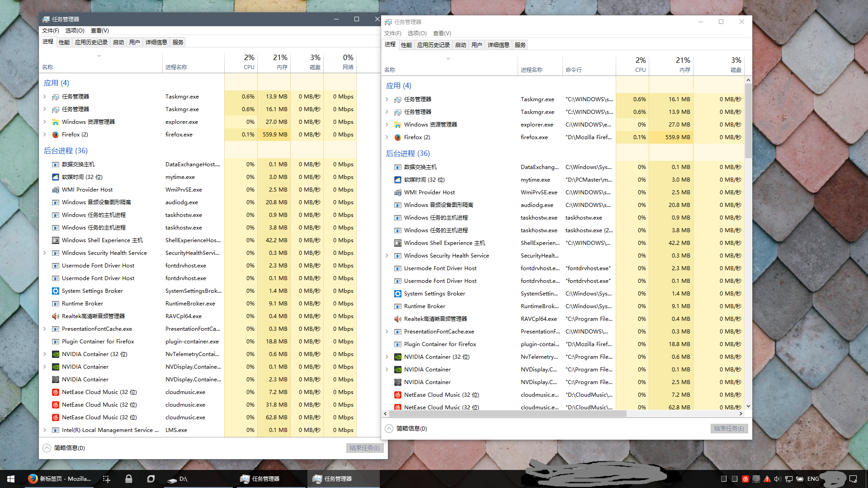
Task: Click Windows 资源管理器 folder icon in left window
Action: pos(56,122)
